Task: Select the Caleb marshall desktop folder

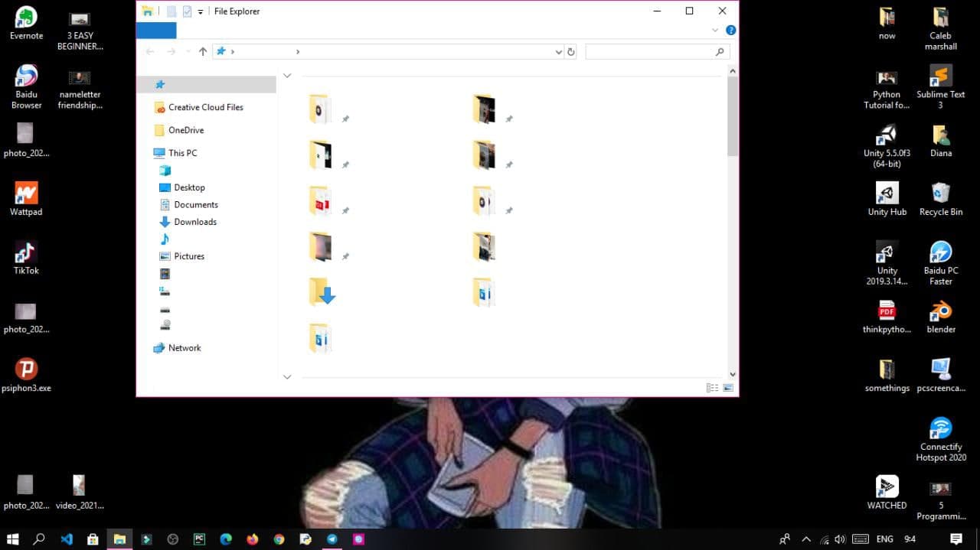Action: click(x=941, y=29)
